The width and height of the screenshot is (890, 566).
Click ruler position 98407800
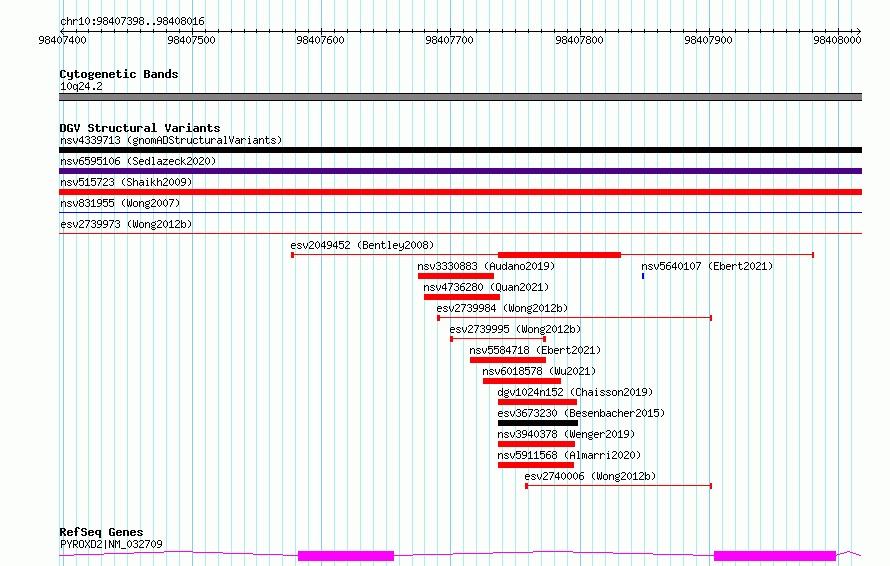click(x=579, y=40)
